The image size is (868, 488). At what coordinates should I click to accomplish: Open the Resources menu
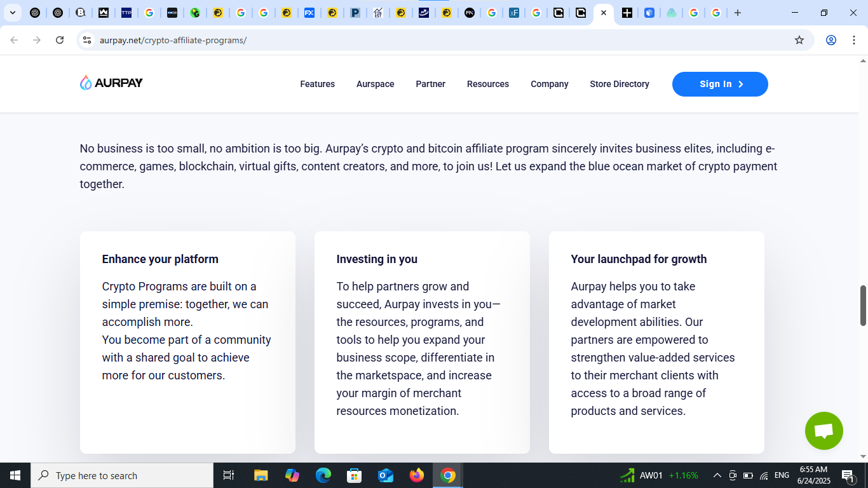click(488, 84)
